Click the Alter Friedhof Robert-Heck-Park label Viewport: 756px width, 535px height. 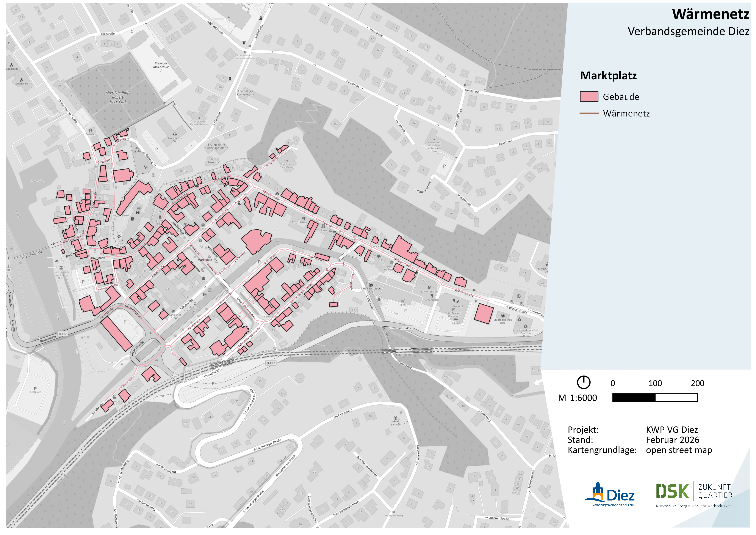point(118,97)
